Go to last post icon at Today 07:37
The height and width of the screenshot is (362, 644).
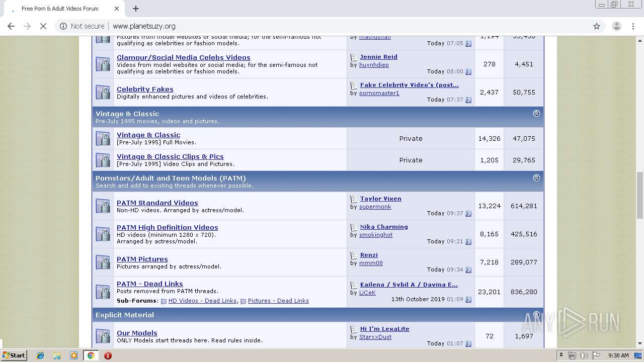click(x=468, y=100)
